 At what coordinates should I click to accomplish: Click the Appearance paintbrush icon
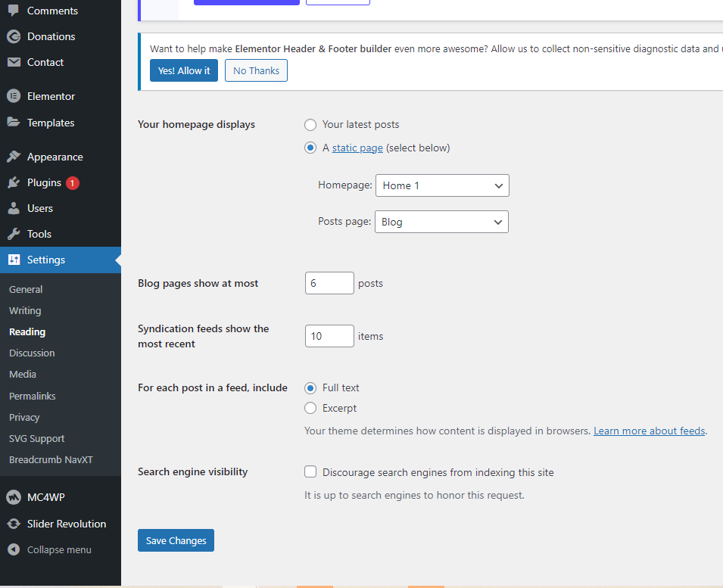click(x=14, y=157)
